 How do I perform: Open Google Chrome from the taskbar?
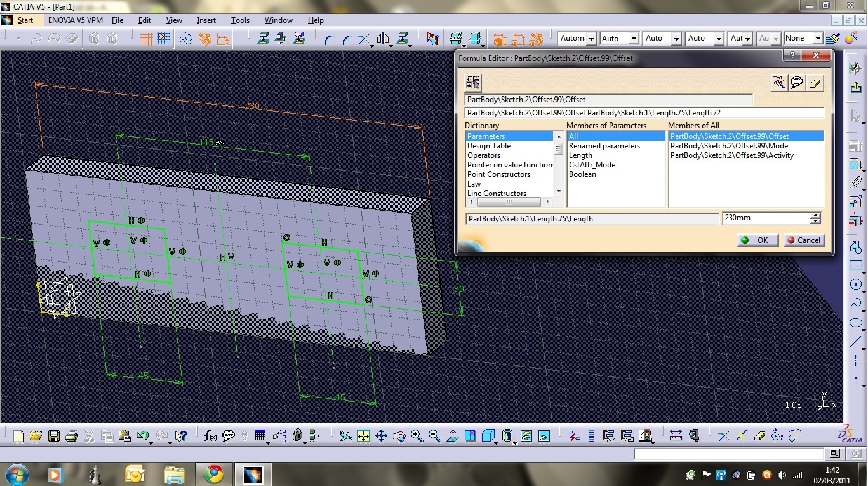point(213,474)
